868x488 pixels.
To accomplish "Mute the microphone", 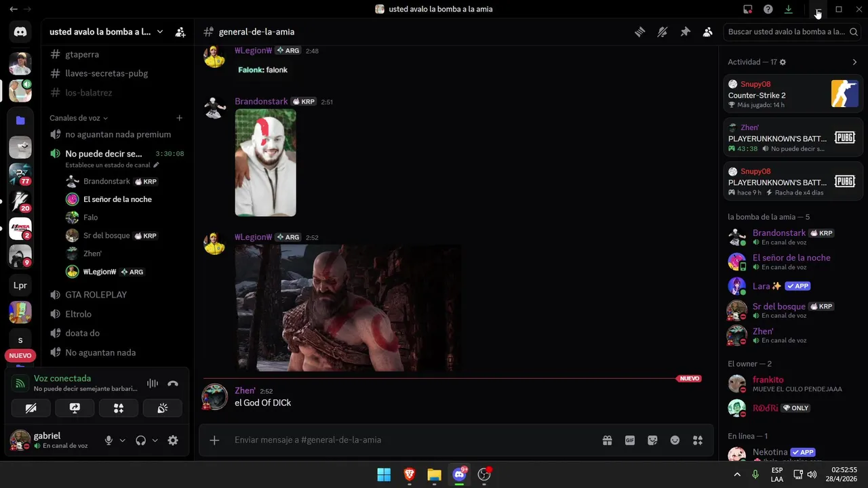I will 108,441.
